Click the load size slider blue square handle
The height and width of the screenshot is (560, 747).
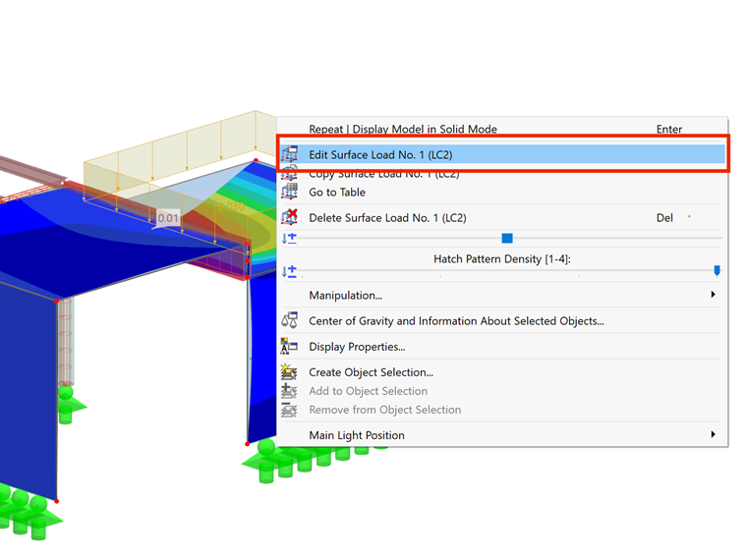click(x=507, y=238)
